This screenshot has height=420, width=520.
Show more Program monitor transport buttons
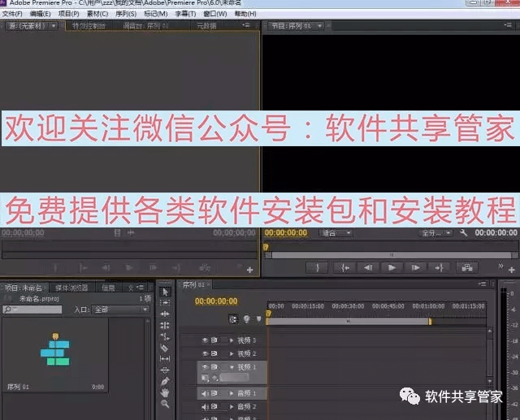pyautogui.click(x=500, y=266)
